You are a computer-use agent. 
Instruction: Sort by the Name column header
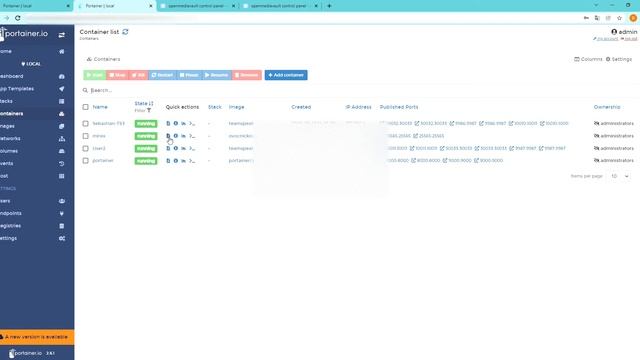click(x=100, y=107)
